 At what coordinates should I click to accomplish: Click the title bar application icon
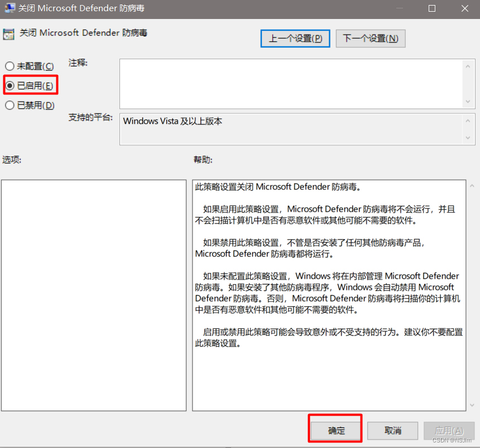(9, 8)
